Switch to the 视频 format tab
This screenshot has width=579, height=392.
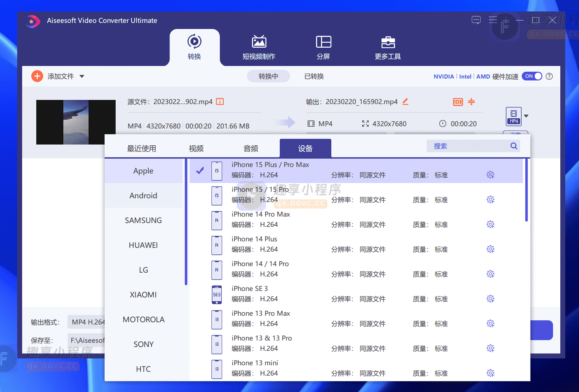[196, 148]
